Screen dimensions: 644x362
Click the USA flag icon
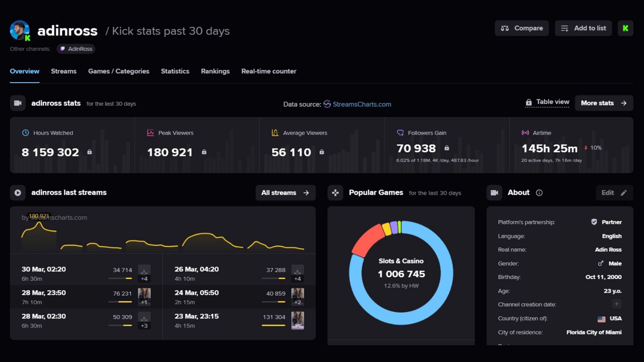coord(601,319)
